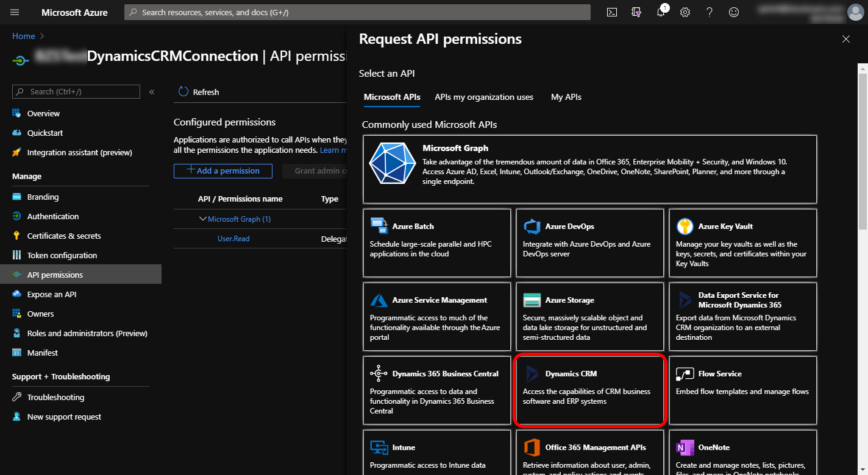868x475 pixels.
Task: Collapse the sidebar with double chevron
Action: pos(152,92)
